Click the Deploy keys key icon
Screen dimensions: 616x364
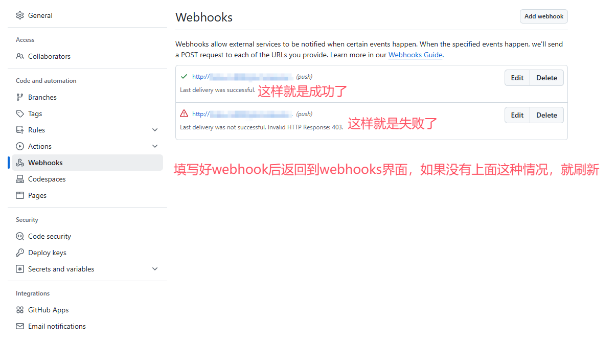(20, 253)
